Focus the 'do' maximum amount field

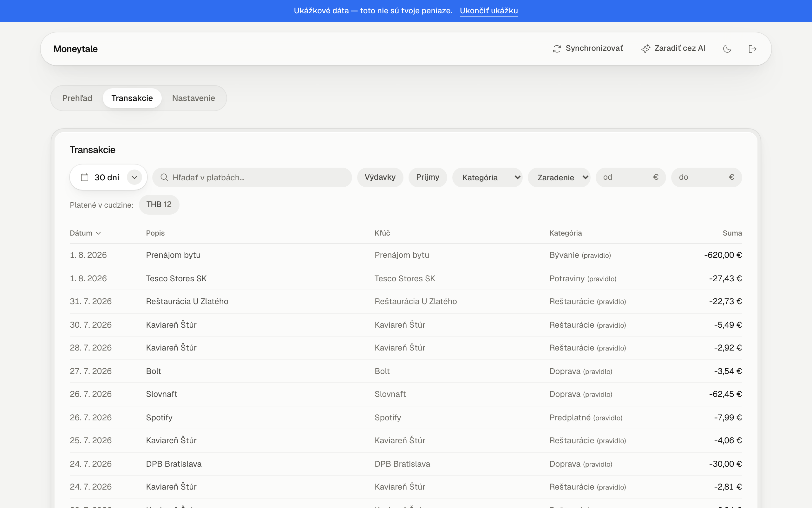706,177
